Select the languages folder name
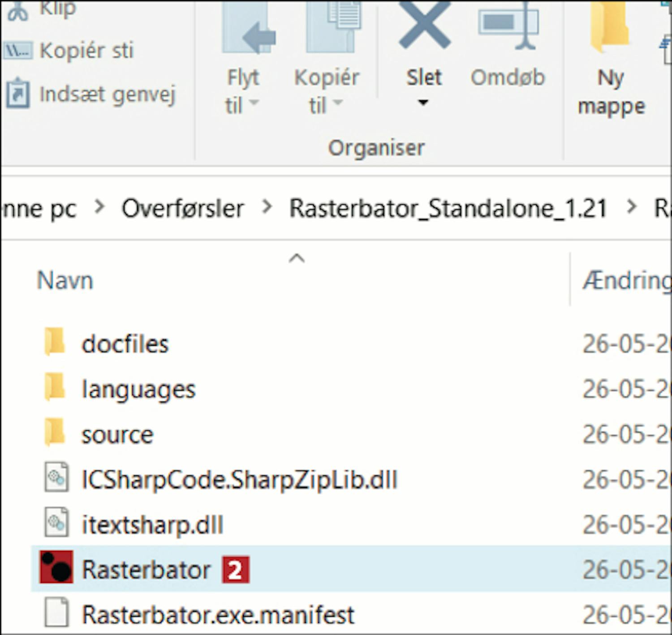This screenshot has width=672, height=635. (138, 390)
